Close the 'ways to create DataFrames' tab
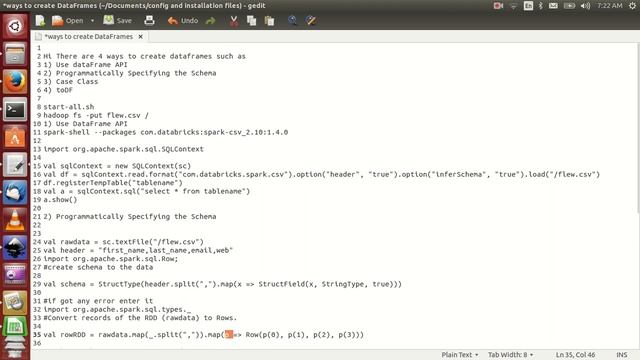This screenshot has height=360, width=640. [140, 36]
